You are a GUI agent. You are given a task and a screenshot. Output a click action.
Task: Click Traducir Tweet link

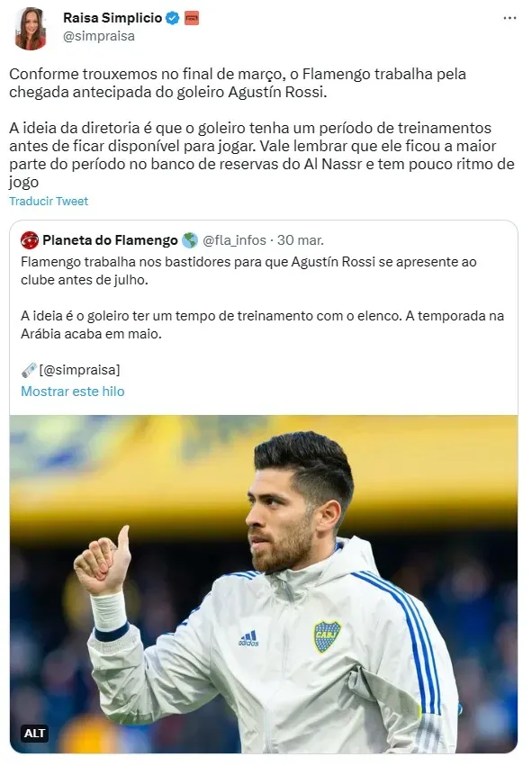(x=49, y=202)
